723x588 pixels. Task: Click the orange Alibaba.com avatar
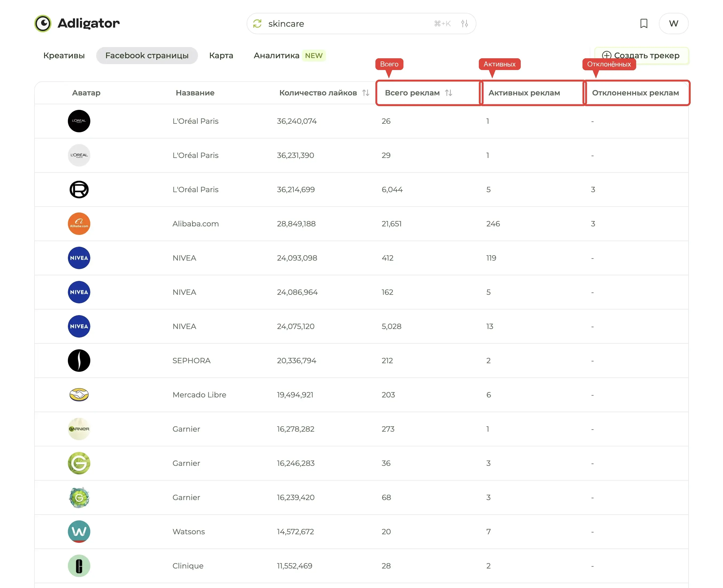click(x=79, y=223)
